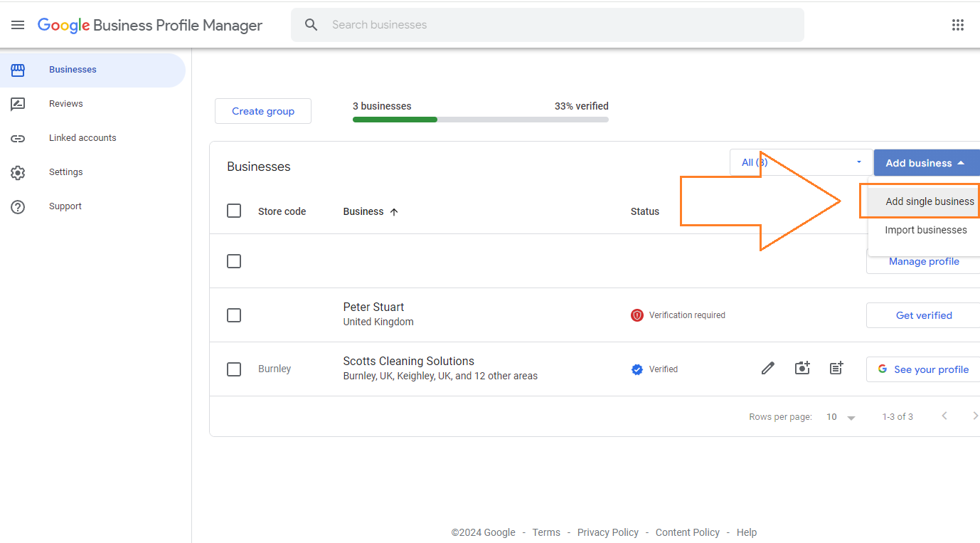Click the blue Verified badge icon

637,369
